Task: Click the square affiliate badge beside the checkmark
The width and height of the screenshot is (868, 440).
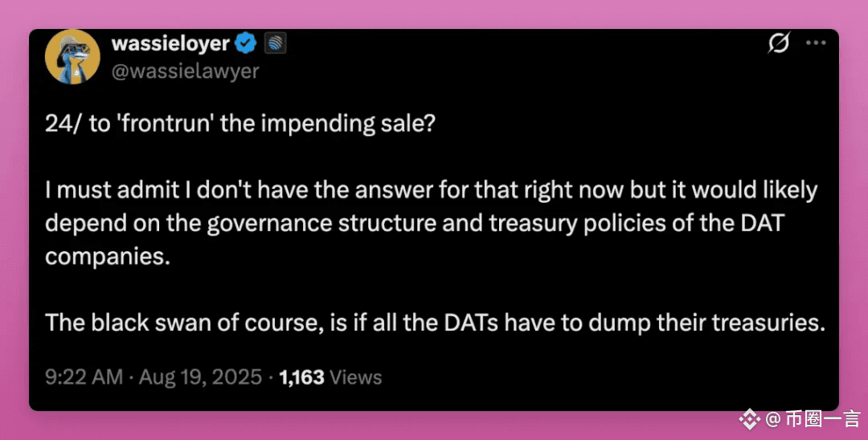Action: coord(275,43)
